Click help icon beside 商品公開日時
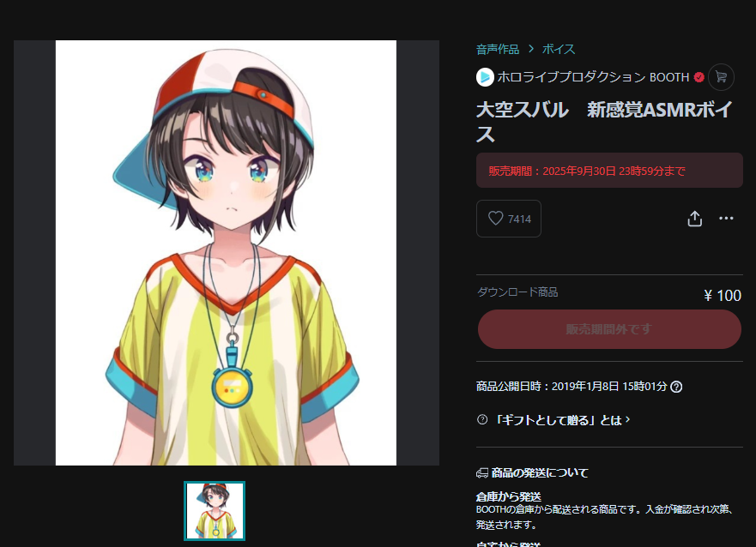Screen dimensions: 756x547 pos(676,387)
